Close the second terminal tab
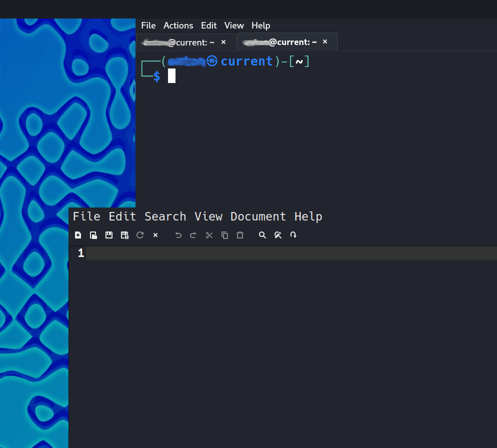 point(325,42)
